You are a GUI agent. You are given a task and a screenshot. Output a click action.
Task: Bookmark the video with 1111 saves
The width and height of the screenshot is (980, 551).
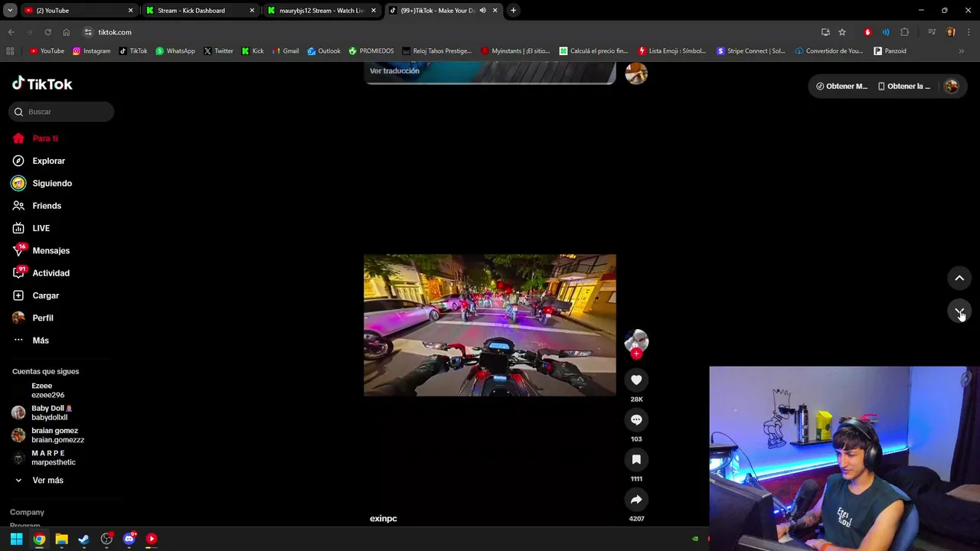coord(636,460)
